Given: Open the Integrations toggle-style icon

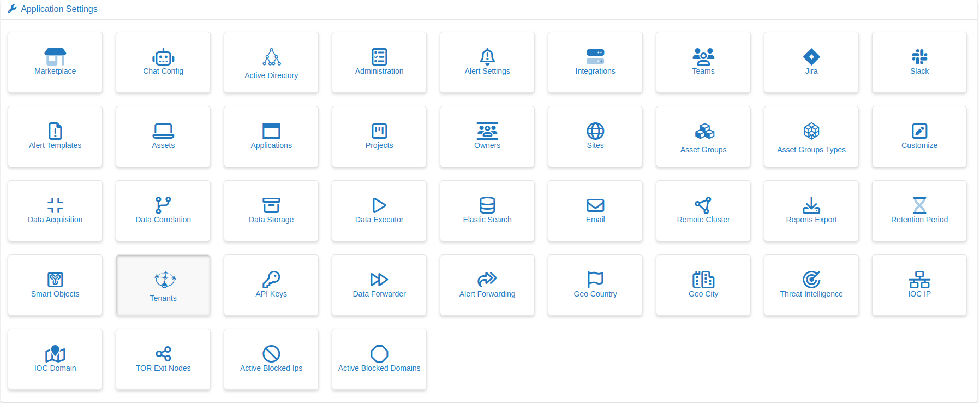Looking at the screenshot, I should (595, 57).
